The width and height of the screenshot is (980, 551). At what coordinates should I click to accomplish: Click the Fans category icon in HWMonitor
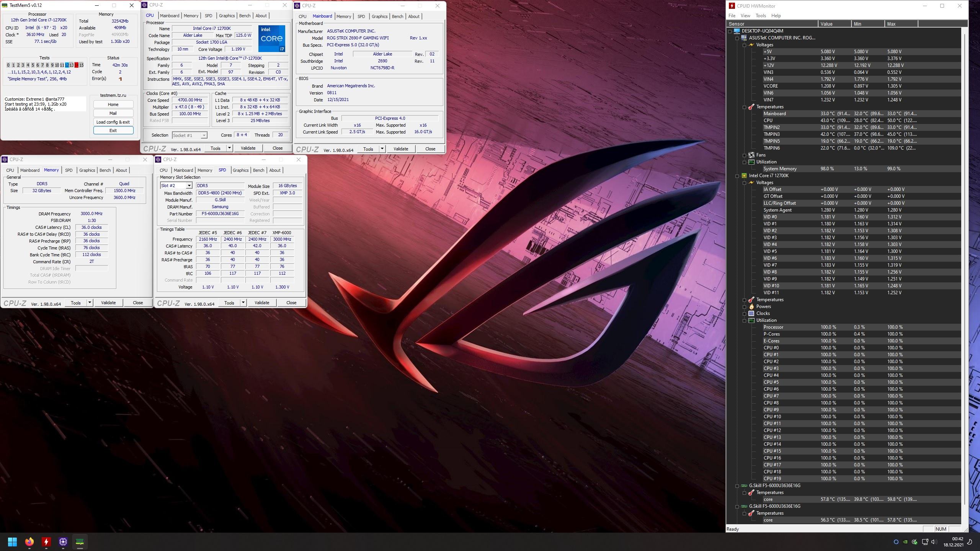(x=751, y=155)
